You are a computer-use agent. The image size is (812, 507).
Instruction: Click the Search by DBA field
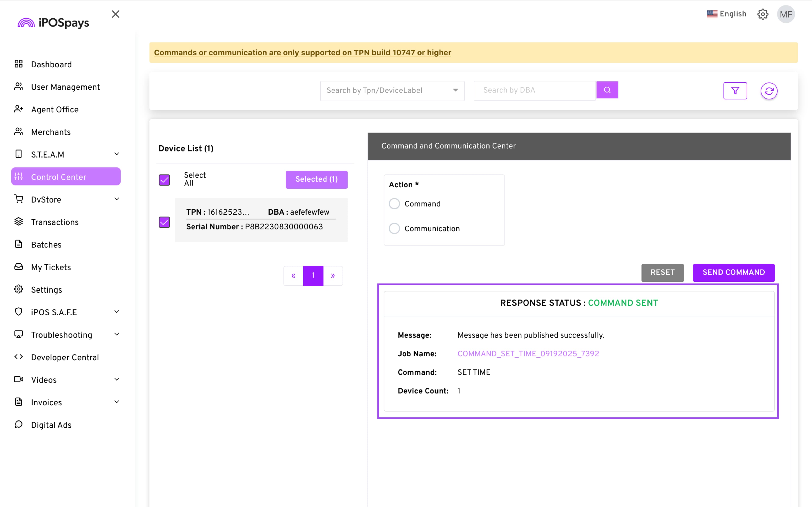534,90
